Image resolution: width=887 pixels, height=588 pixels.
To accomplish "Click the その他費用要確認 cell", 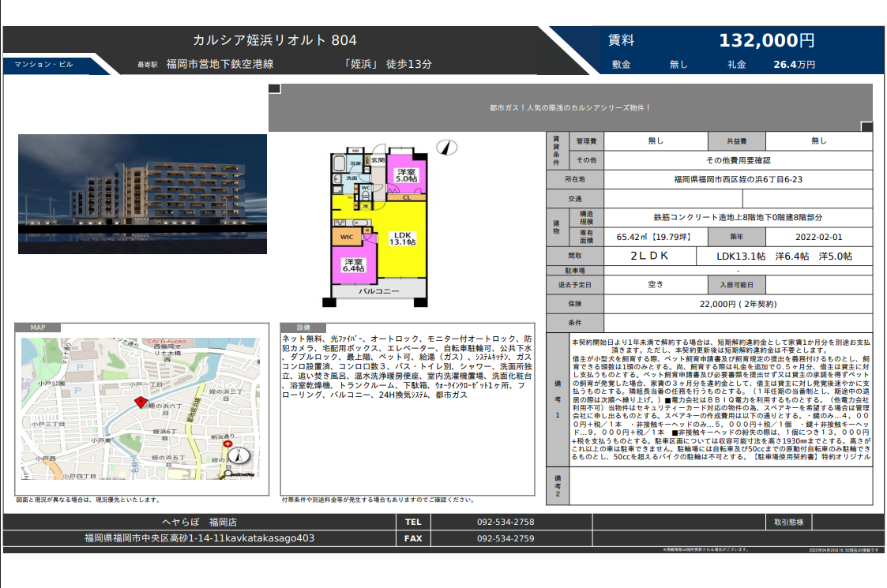I will pyautogui.click(x=739, y=160).
